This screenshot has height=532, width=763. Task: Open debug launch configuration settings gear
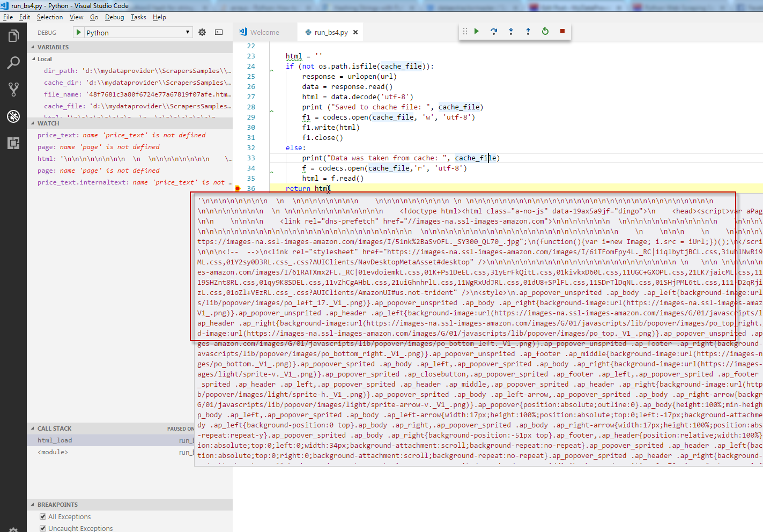click(x=202, y=32)
